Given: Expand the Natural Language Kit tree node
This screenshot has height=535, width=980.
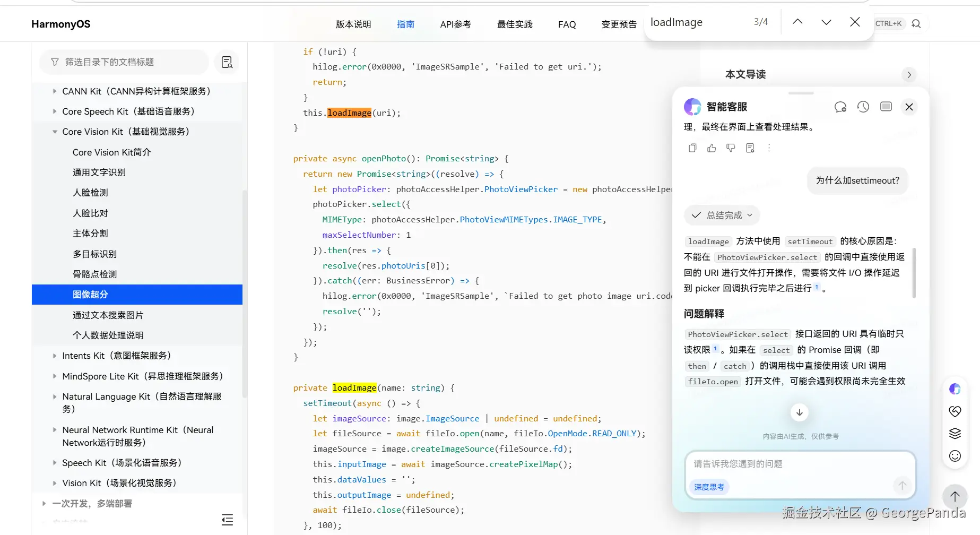Looking at the screenshot, I should (x=55, y=396).
